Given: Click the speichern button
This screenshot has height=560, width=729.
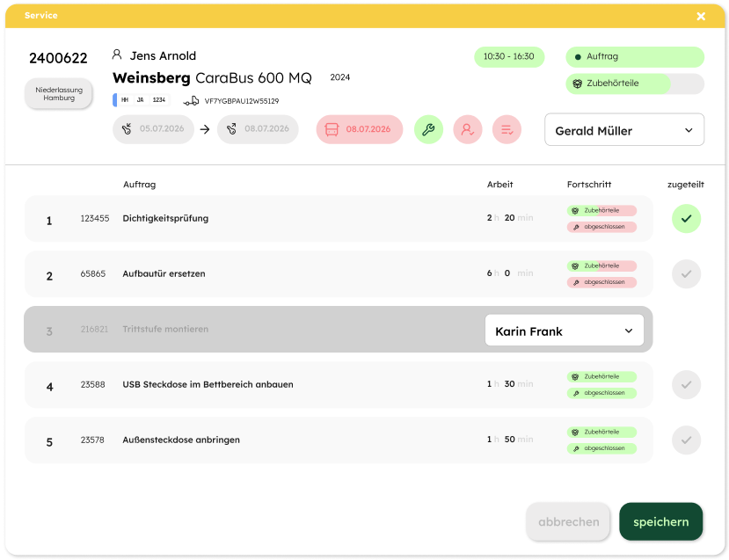Looking at the screenshot, I should click(660, 521).
